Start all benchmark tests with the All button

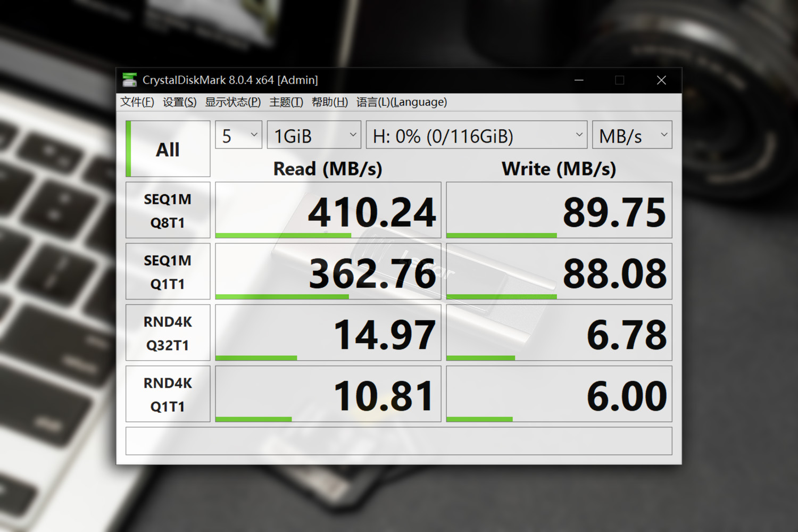168,149
